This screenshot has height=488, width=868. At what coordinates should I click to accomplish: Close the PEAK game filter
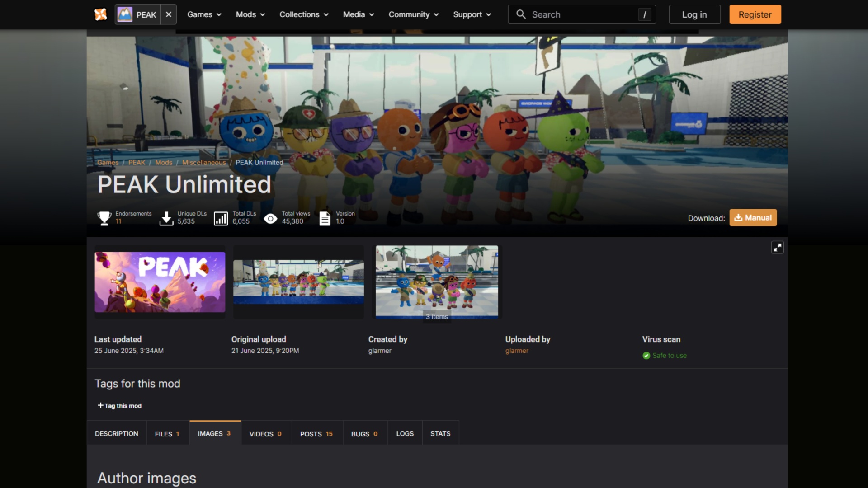tap(169, 14)
